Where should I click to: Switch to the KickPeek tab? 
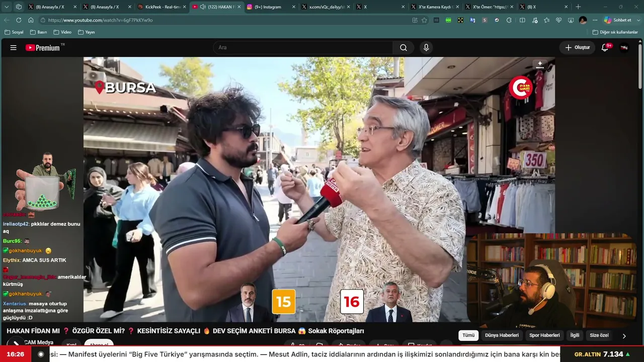pos(163,7)
